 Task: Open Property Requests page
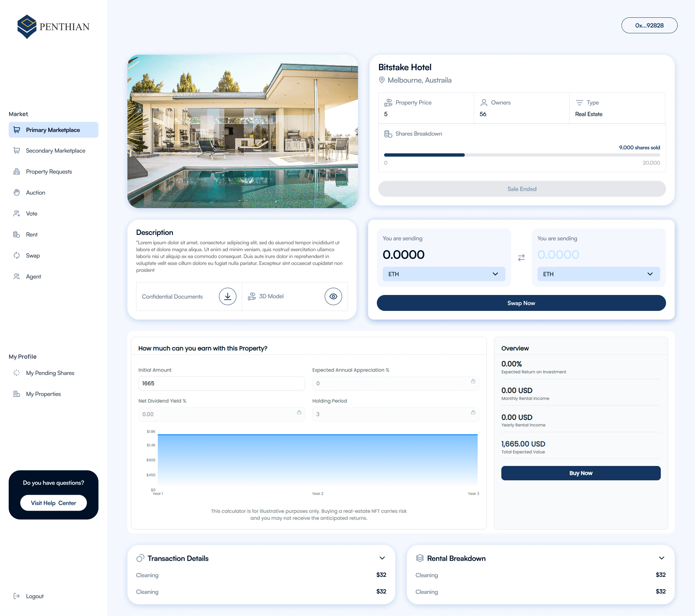[x=54, y=172]
